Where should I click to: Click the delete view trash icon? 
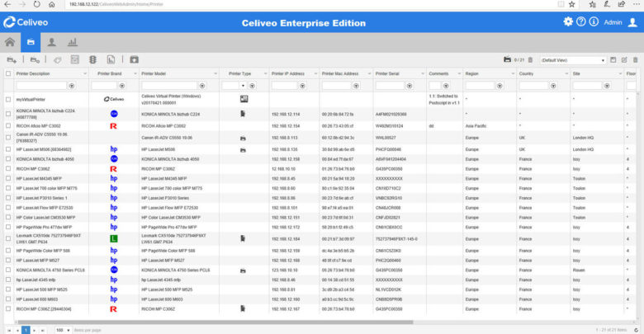[636, 60]
